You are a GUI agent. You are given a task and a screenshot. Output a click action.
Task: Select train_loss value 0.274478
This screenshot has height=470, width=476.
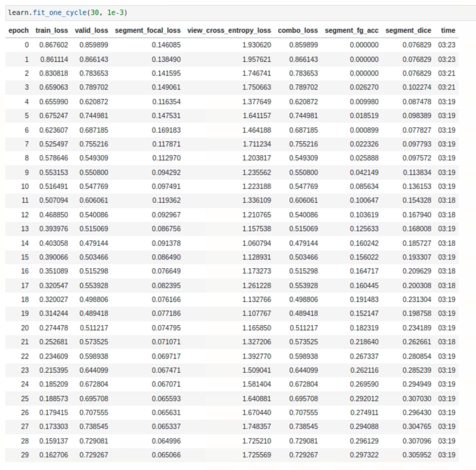pyautogui.click(x=54, y=328)
